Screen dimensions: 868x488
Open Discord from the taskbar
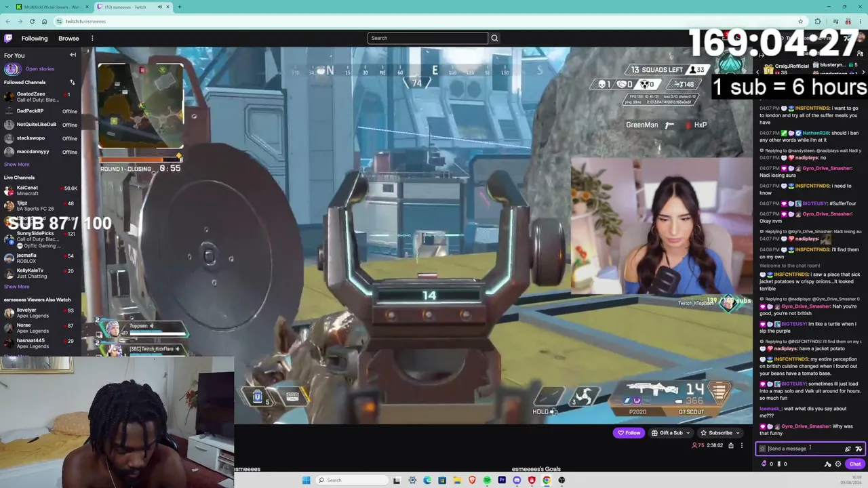[x=517, y=480]
